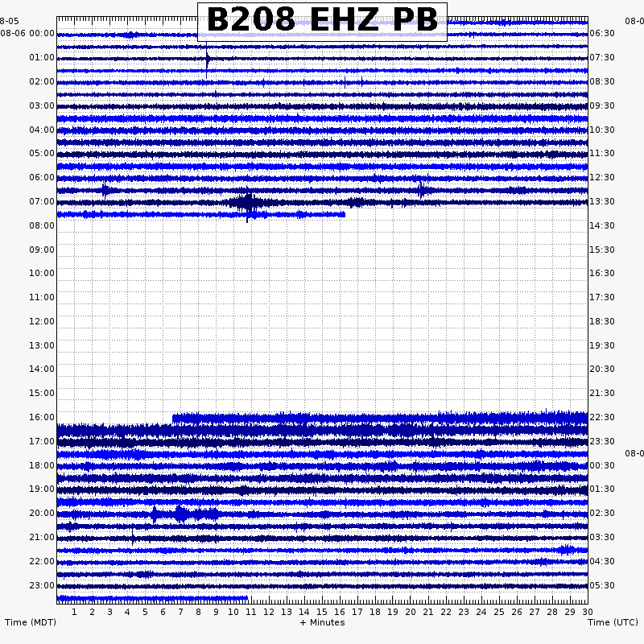Click the minute 15 tick label
This screenshot has height=644, width=644.
coord(322,612)
